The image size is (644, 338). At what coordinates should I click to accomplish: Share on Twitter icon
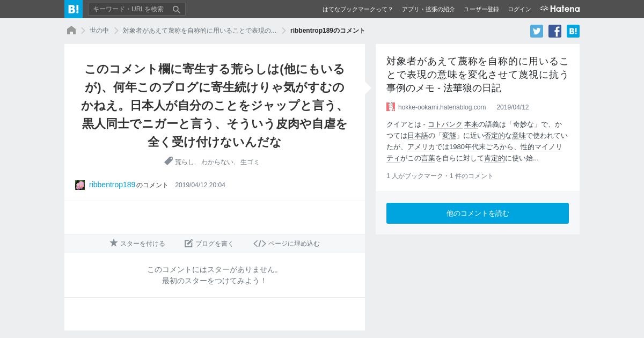click(537, 31)
